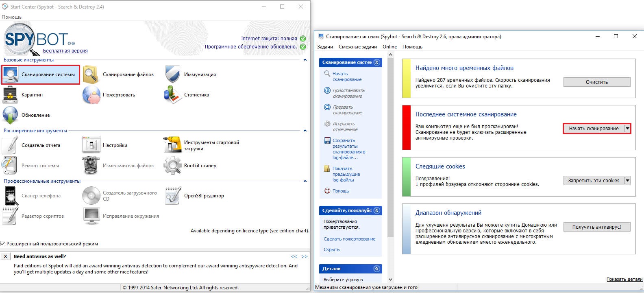Close the antivirus ad with X
This screenshot has width=644, height=293.
coord(5,256)
